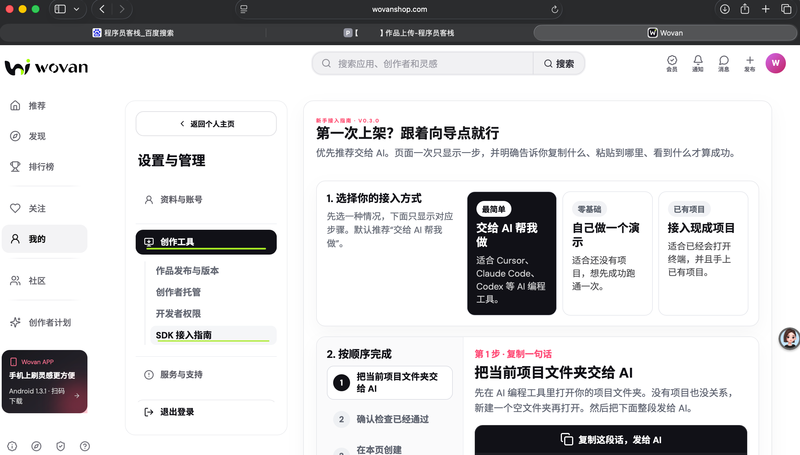
Task: Click the shield icon at sidebar bottom
Action: pos(61,446)
